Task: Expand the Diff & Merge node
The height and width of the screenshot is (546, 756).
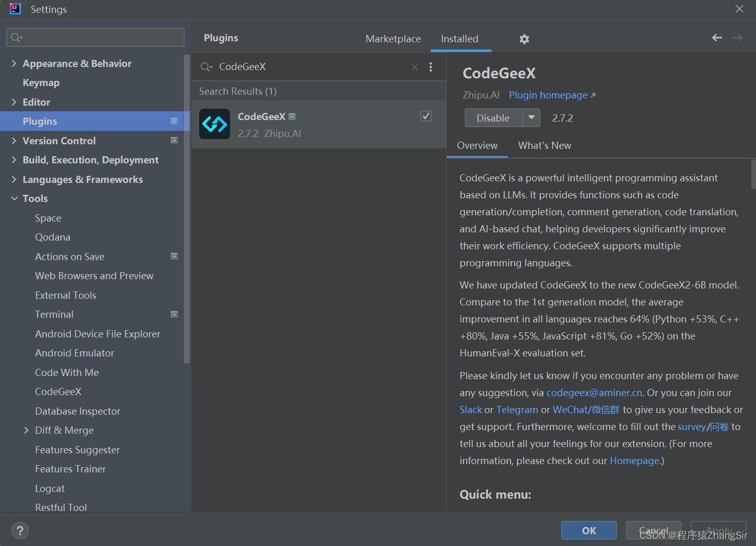Action: (x=26, y=430)
